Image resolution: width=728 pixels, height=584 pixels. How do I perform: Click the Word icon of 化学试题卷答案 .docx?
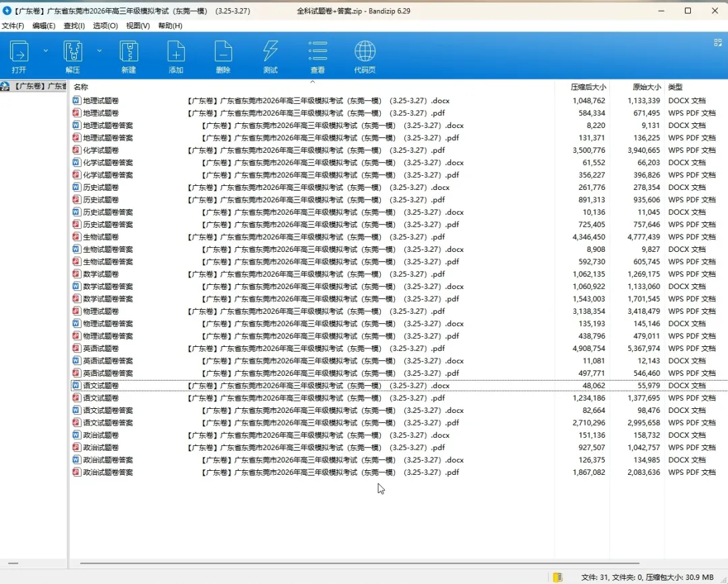click(x=77, y=162)
